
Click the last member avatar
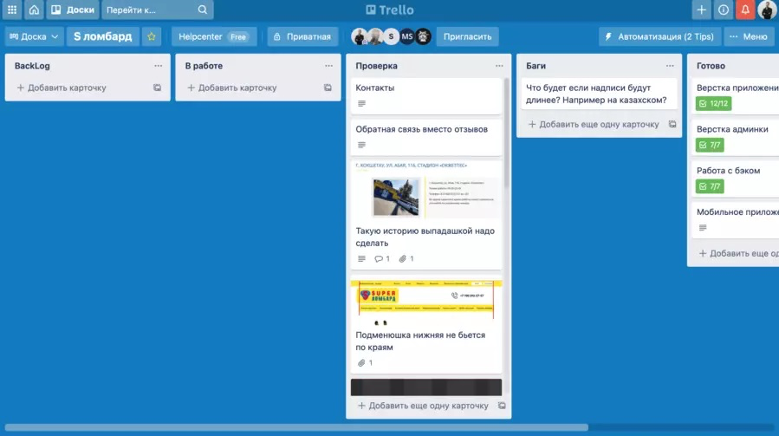(x=423, y=37)
